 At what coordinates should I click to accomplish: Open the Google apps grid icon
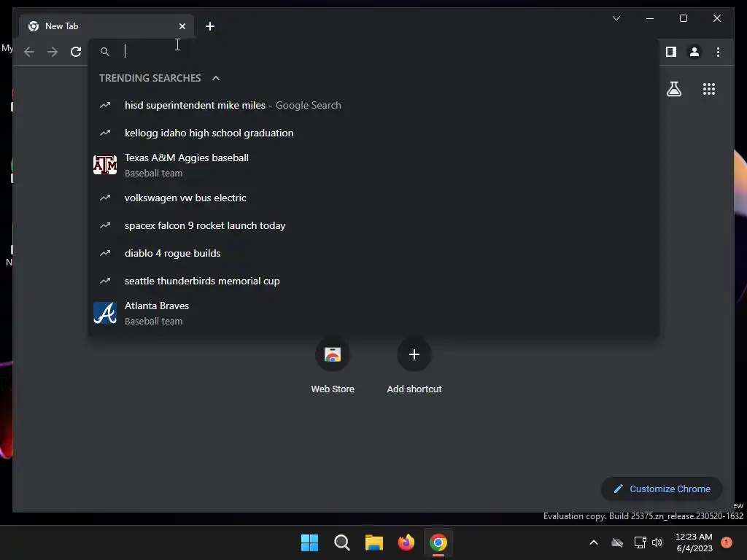[709, 89]
